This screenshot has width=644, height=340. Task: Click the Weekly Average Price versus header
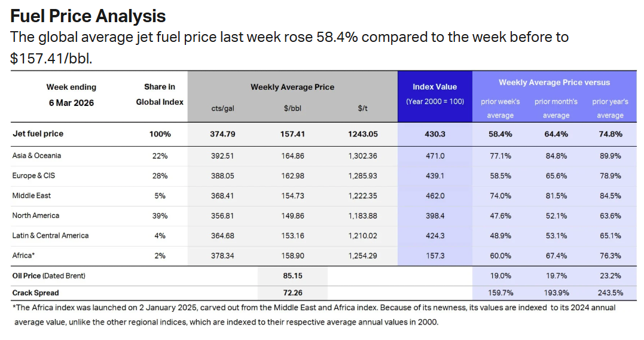(554, 83)
